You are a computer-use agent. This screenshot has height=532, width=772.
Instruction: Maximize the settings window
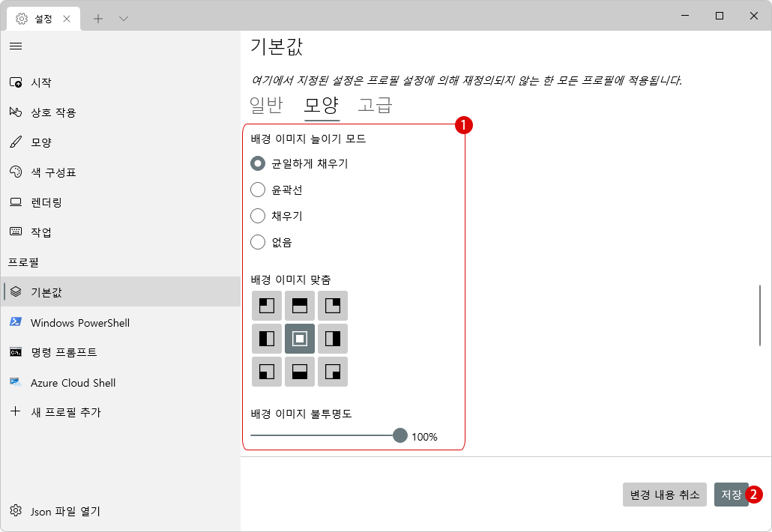pos(720,16)
